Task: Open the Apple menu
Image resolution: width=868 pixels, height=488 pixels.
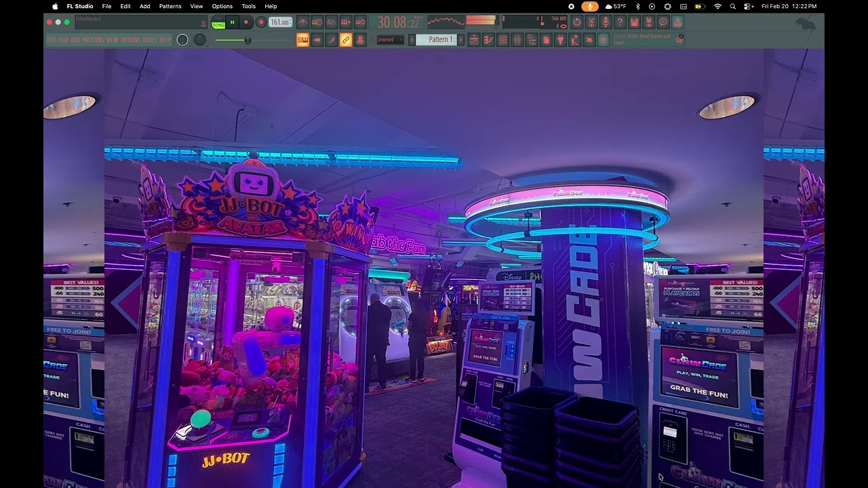Action: [56, 6]
